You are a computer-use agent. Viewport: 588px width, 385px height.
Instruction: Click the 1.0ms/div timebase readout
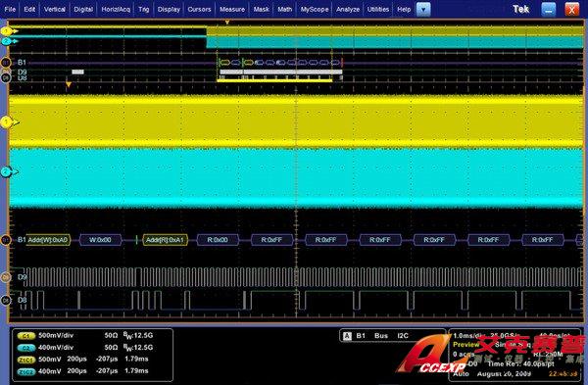468,335
